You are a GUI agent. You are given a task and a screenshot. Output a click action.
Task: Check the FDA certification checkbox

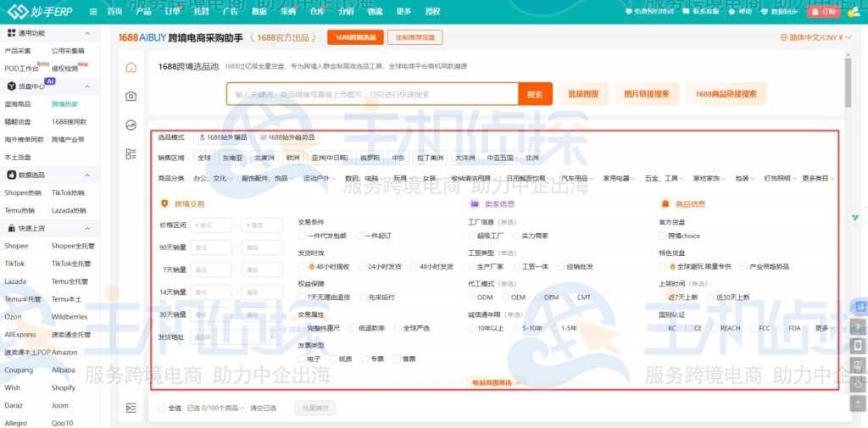(x=782, y=328)
